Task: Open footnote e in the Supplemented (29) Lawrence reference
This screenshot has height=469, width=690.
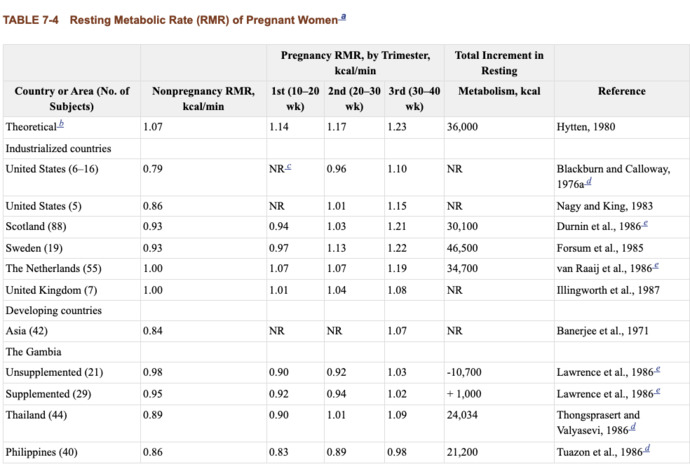Action: click(x=657, y=391)
